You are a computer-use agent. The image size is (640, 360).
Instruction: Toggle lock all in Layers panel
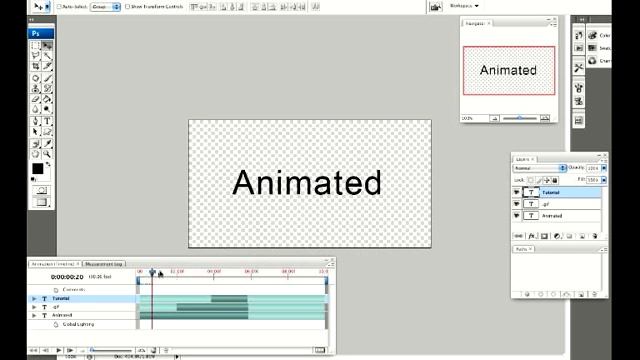pyautogui.click(x=555, y=180)
